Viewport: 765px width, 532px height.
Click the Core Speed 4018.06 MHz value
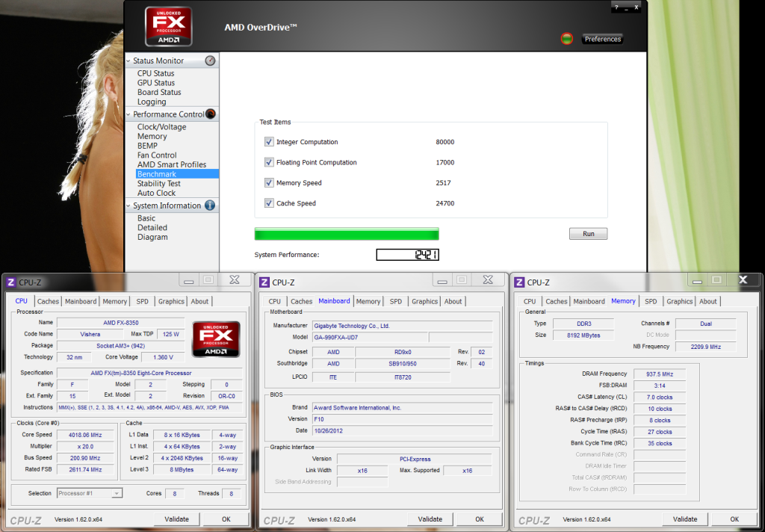(85, 435)
